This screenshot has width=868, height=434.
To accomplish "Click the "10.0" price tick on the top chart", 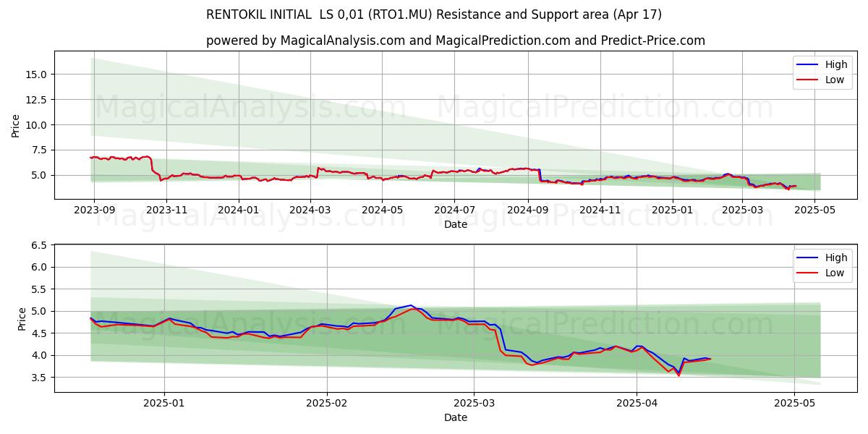I will pos(37,125).
